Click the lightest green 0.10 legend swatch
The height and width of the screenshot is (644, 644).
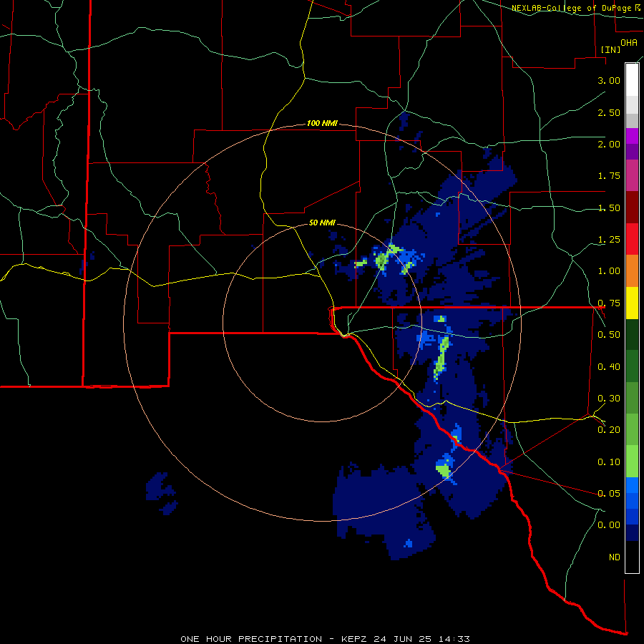[x=632, y=462]
